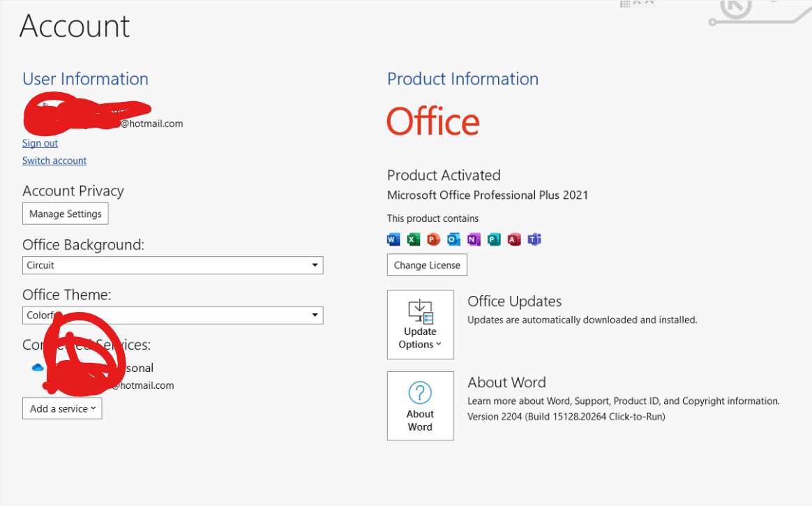Click the 'Learn more about Word' description
This screenshot has width=812, height=506.
pyautogui.click(x=624, y=401)
